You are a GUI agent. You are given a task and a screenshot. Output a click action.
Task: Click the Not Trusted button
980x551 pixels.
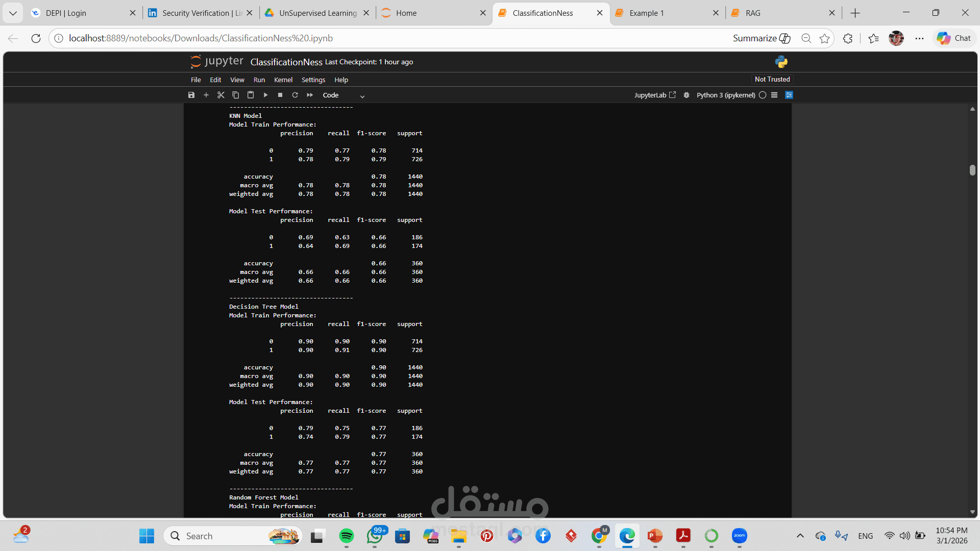772,79
